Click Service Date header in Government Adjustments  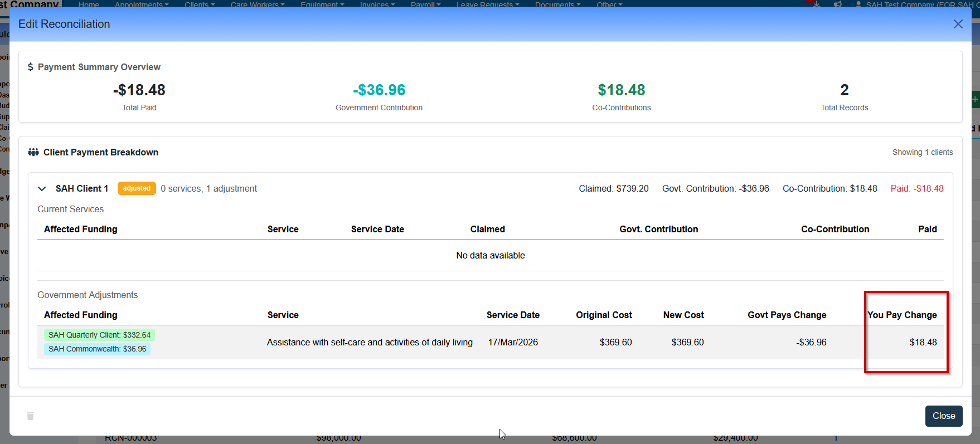[513, 315]
